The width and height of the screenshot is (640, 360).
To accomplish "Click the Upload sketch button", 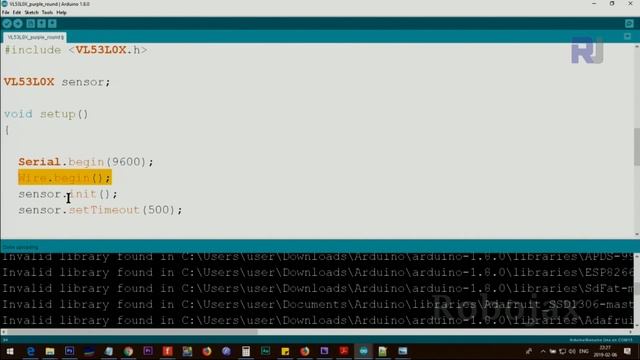I will [x=18, y=24].
